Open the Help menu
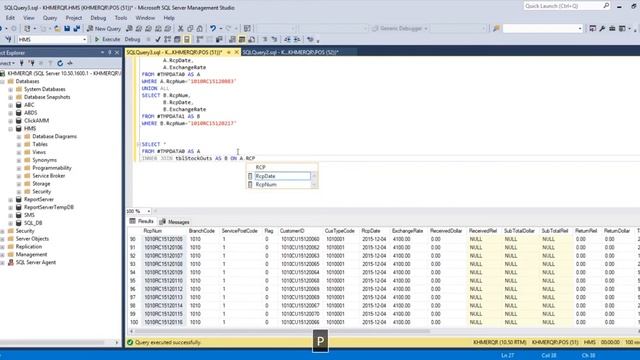The image size is (640, 360). coord(169,18)
